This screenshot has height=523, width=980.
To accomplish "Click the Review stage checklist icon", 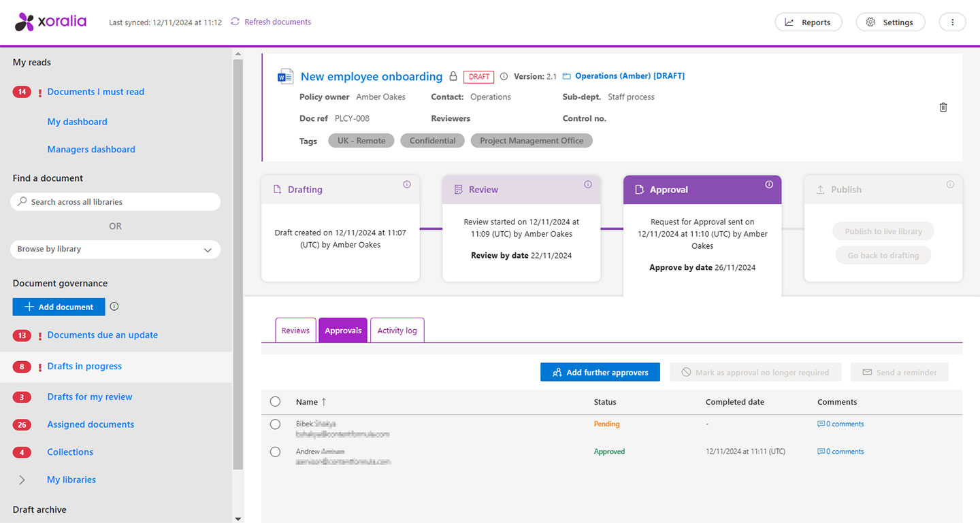I will (x=458, y=190).
